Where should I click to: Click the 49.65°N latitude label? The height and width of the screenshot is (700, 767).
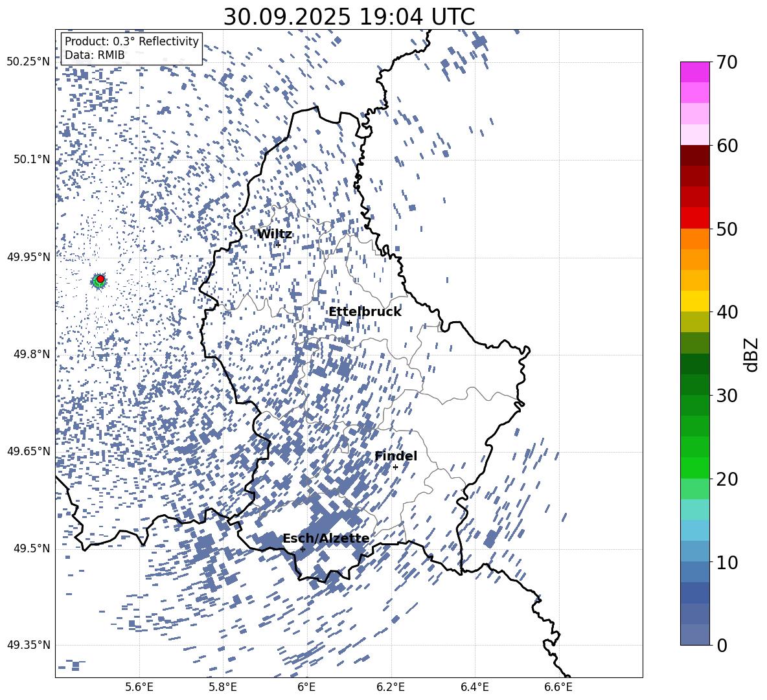tap(29, 451)
